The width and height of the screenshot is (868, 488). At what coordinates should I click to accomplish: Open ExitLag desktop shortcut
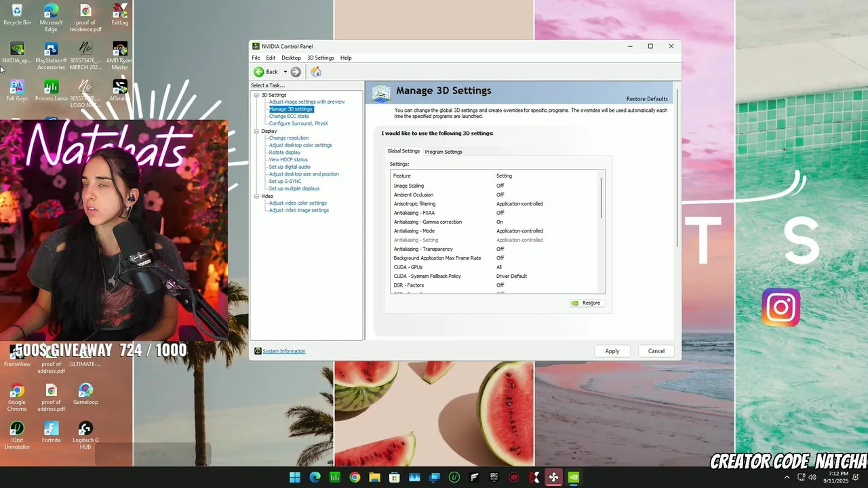120,15
